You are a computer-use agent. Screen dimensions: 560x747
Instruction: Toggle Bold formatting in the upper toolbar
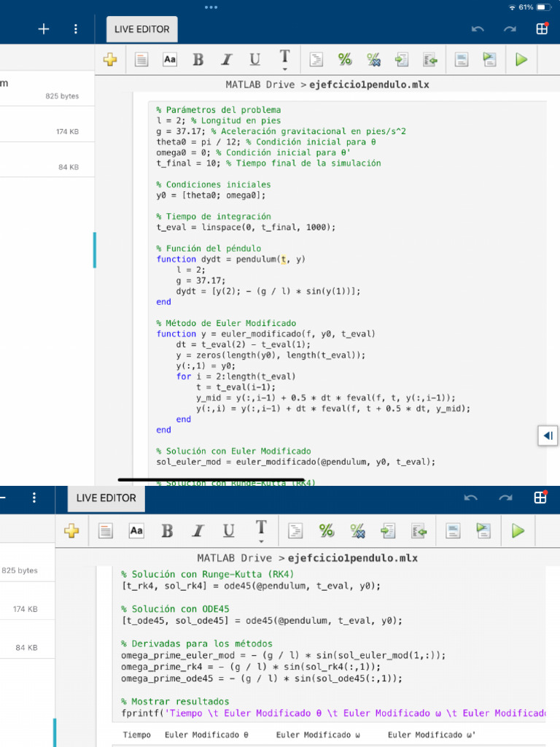[x=198, y=60]
